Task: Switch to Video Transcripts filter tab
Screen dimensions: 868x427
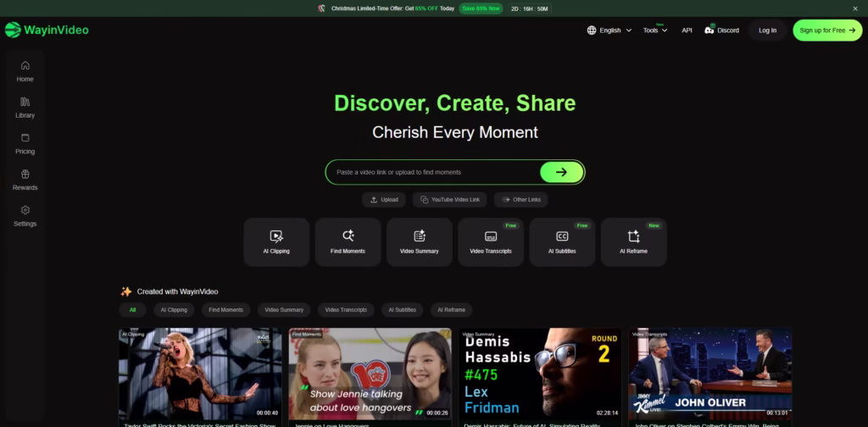Action: [x=346, y=310]
